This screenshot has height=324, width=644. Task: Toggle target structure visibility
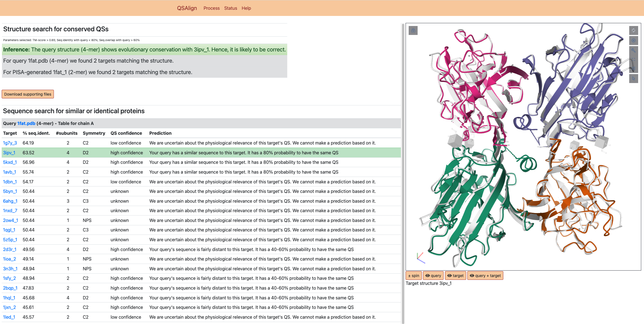pyautogui.click(x=455, y=276)
